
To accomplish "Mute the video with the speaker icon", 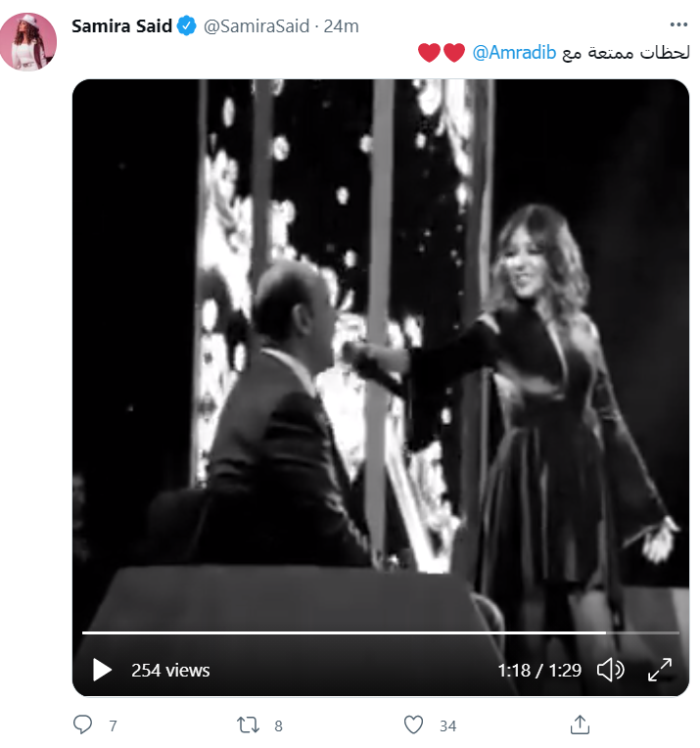I will (610, 670).
